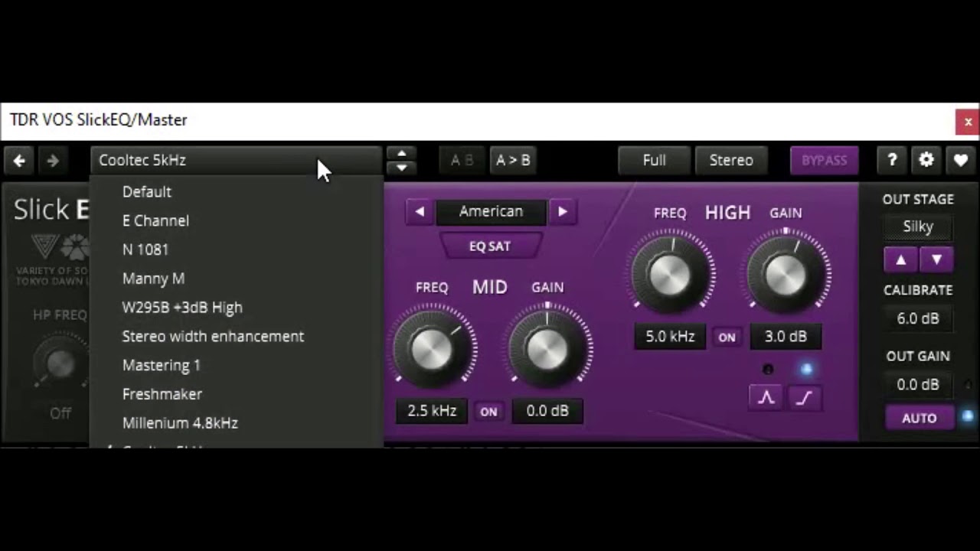Choose the Default preset
The width and height of the screenshot is (980, 551).
(x=237, y=192)
